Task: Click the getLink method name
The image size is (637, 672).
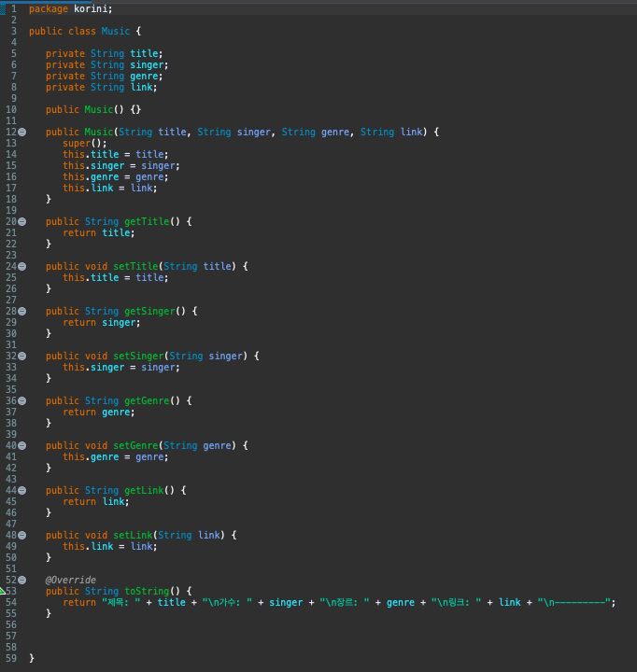Action: 144,490
